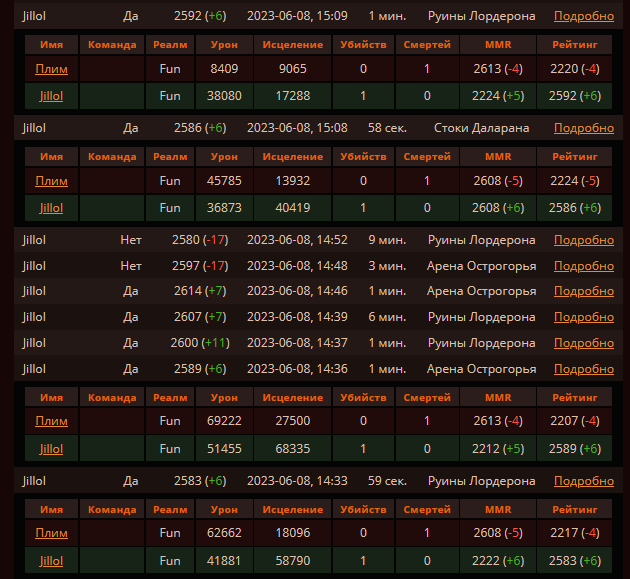Screen dimensions: 630x579
Task: Click rating 2580 (-17) in 14:52 row
Action: pos(200,240)
